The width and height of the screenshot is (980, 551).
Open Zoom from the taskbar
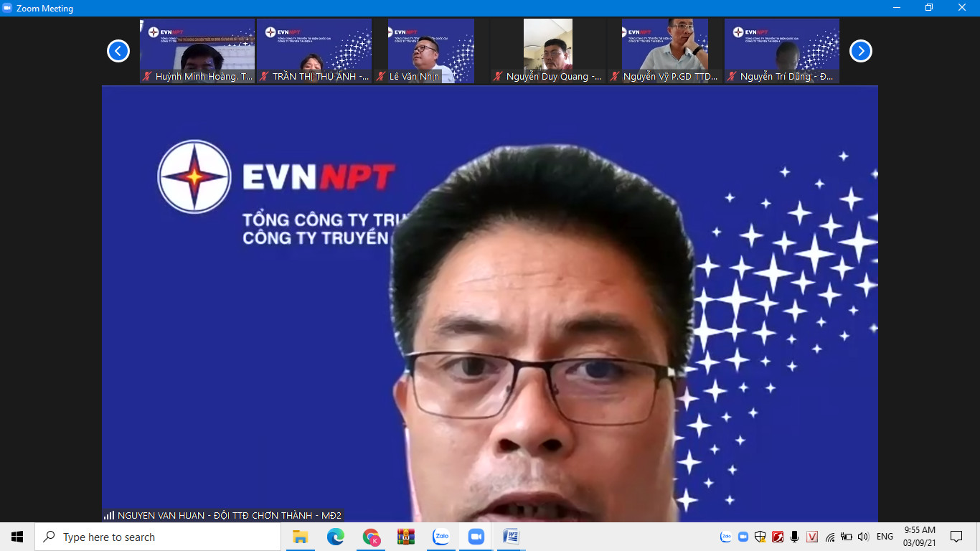coord(476,537)
